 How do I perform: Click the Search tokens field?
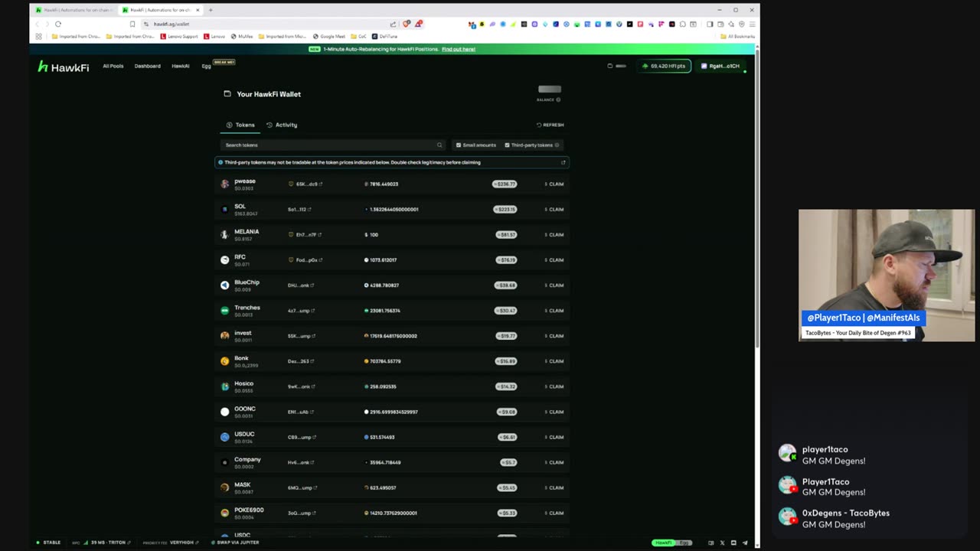[332, 145]
